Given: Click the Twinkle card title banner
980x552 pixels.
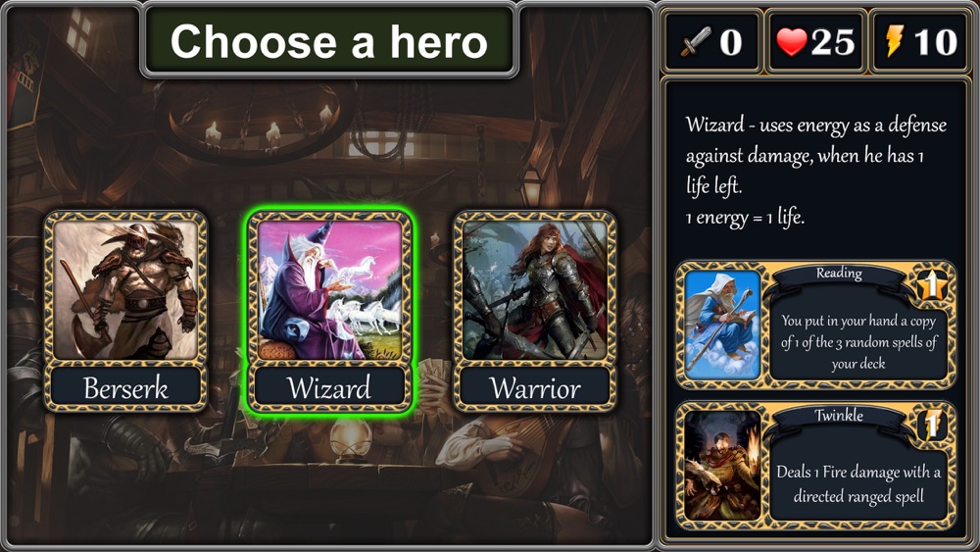Looking at the screenshot, I should pyautogui.click(x=839, y=415).
